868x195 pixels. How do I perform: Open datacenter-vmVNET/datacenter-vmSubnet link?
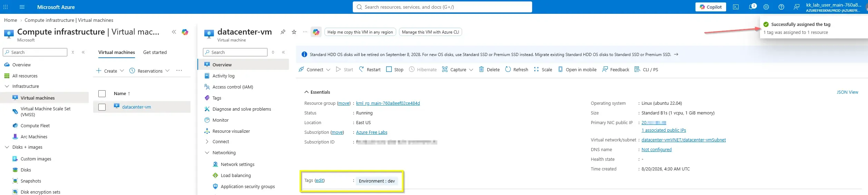pos(684,140)
